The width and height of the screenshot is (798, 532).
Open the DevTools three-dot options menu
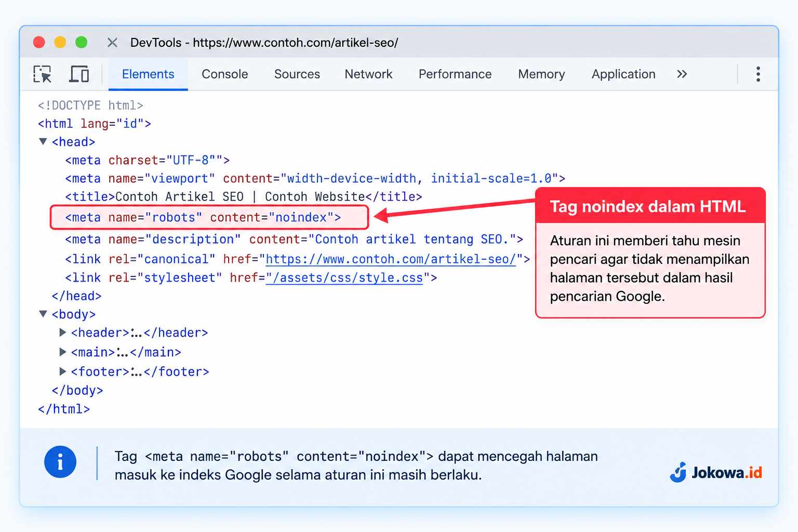point(758,74)
